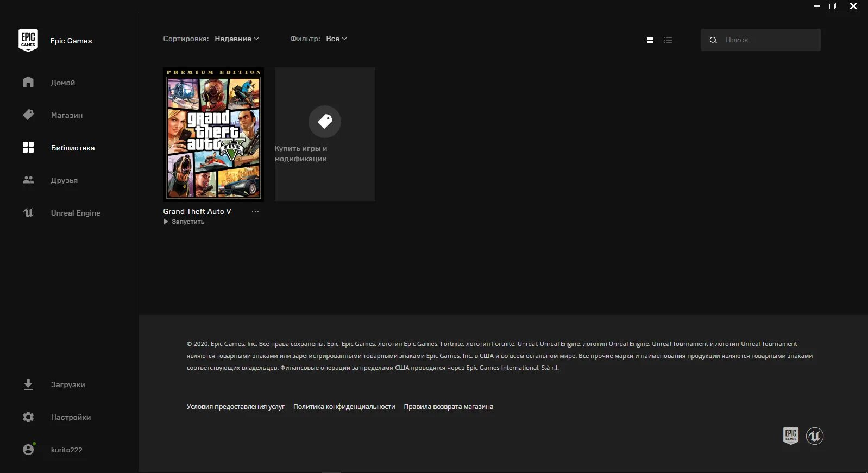The image size is (868, 473).
Task: Click the price tag icon on buy games tile
Action: pyautogui.click(x=325, y=121)
